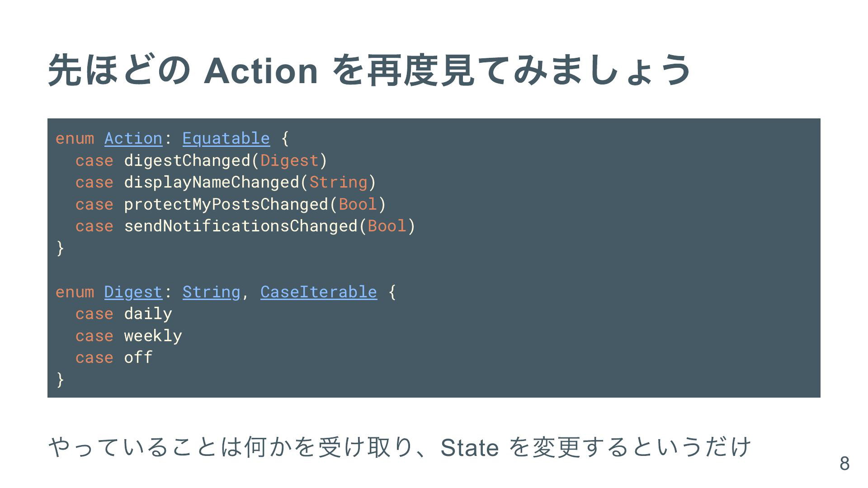
Task: Click the slide page number 8
Action: tap(844, 464)
